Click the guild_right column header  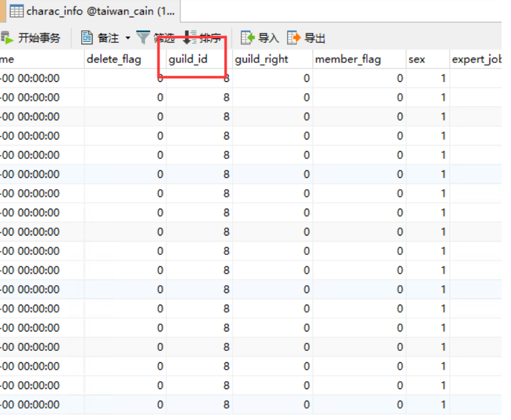pyautogui.click(x=262, y=59)
